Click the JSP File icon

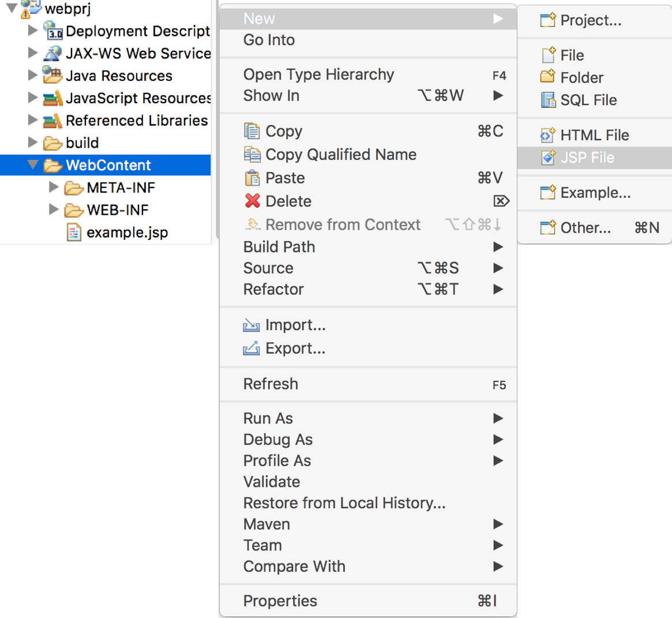548,158
